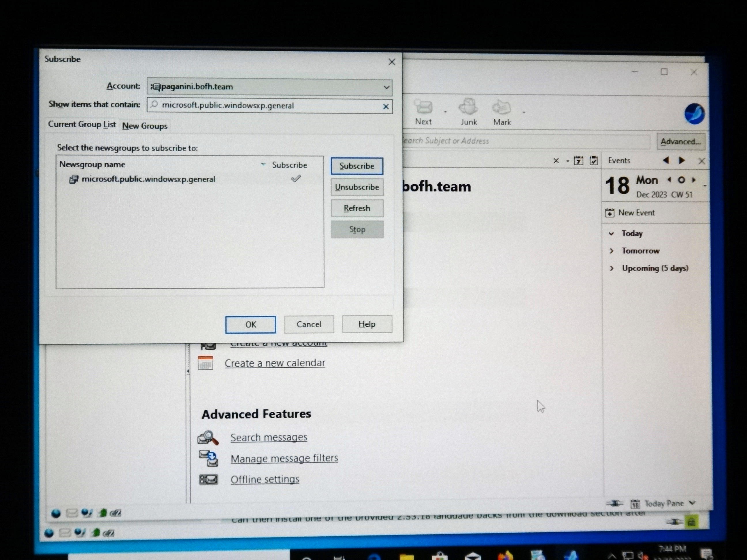747x560 pixels.
Task: Click the SeaMonkey throbber logo
Action: 694,114
